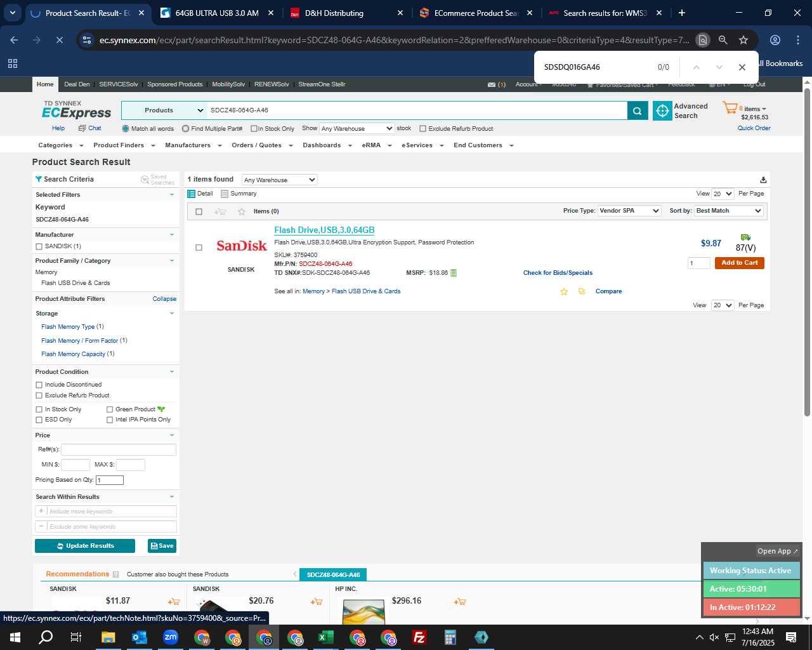Open FileZilla from the taskbar
Screen dimensions: 812x650
[x=419, y=637]
